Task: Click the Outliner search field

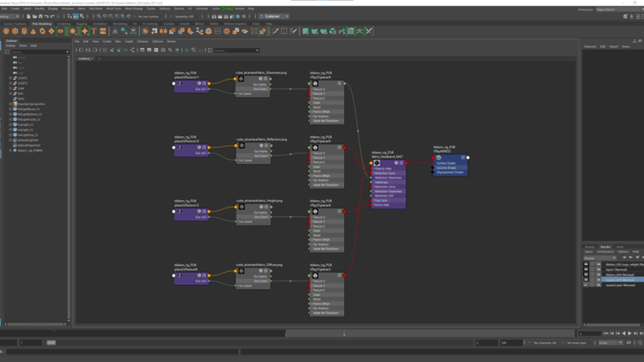Action: [x=39, y=52]
